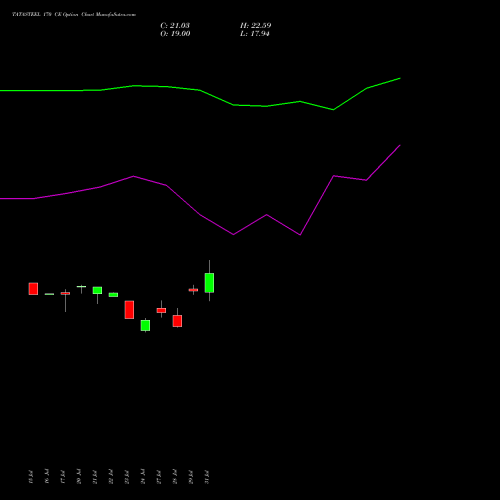Click the green upper indicator line
Image resolution: width=500 pixels, height=500 pixels.
tap(200, 90)
